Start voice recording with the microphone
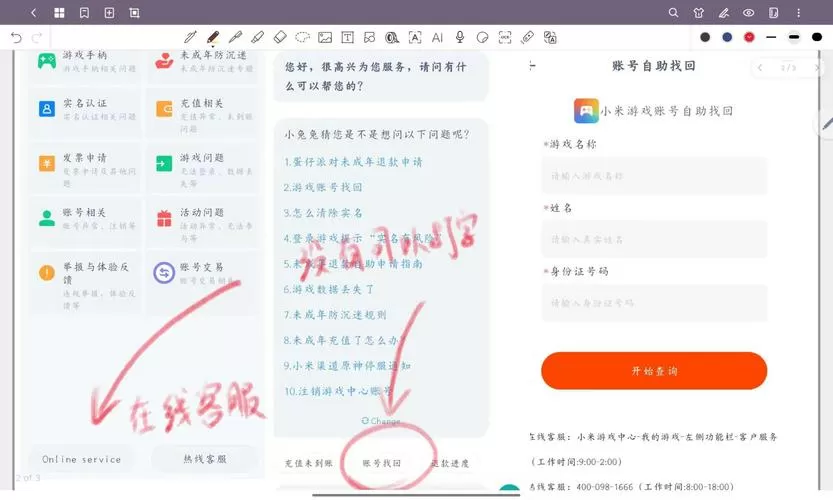The width and height of the screenshot is (833, 500). 460,37
